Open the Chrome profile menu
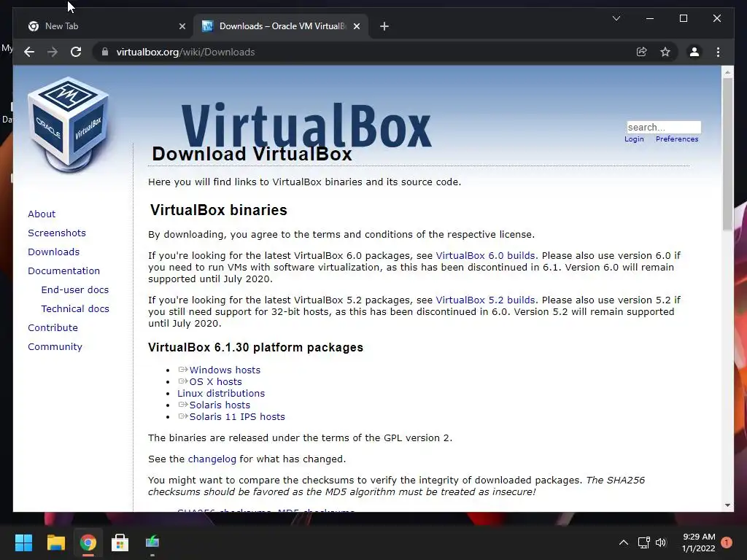Screen dimensions: 747x560 point(694,52)
